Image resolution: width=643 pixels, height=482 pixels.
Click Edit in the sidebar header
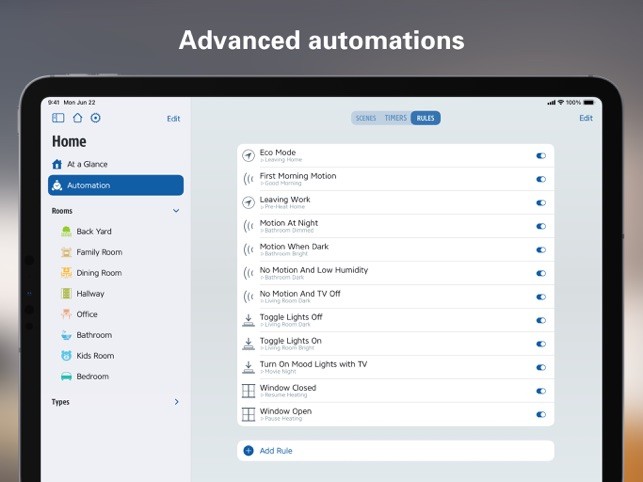(x=173, y=119)
